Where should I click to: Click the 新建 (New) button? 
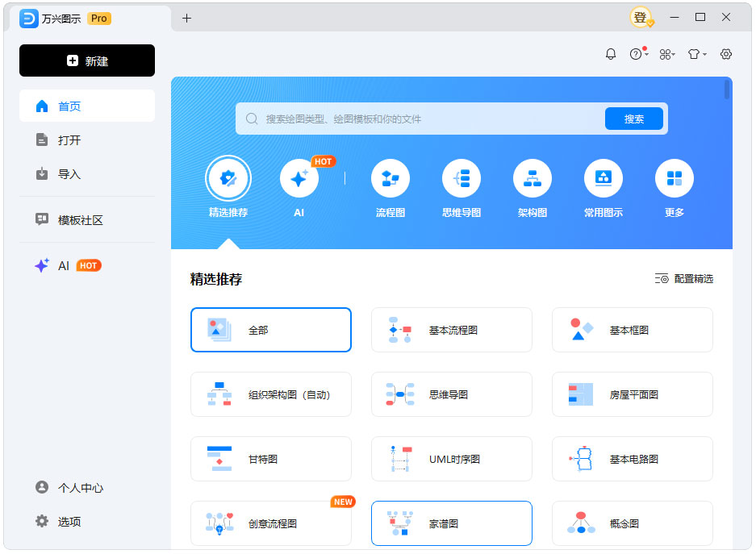pos(86,60)
